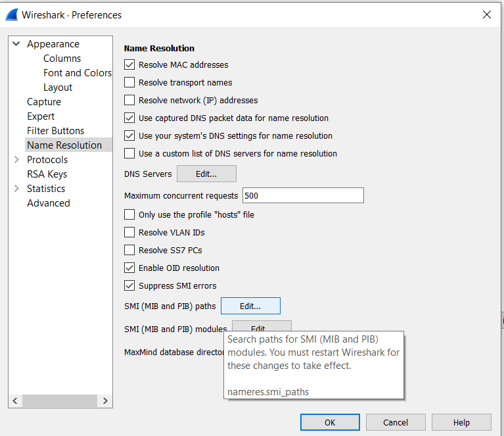Edit the DNS Servers list

pyautogui.click(x=206, y=174)
